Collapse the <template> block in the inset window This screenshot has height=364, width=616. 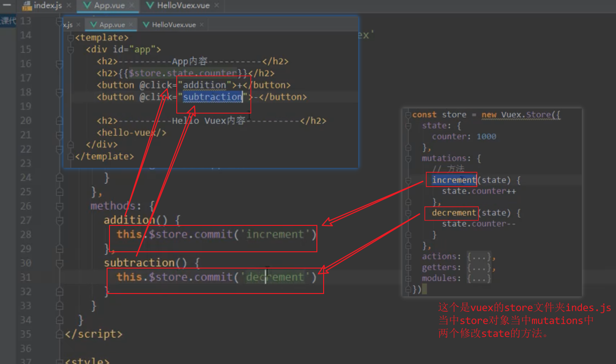pyautogui.click(x=71, y=37)
